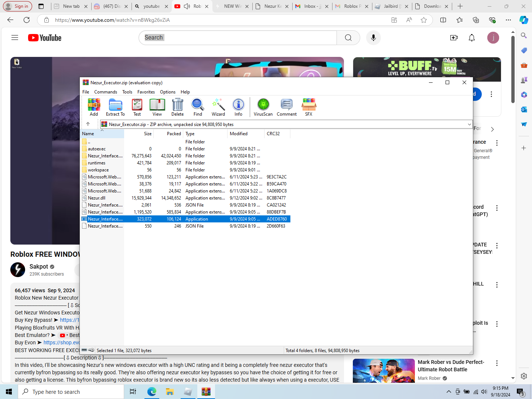Click Sign in profile button

point(17,6)
